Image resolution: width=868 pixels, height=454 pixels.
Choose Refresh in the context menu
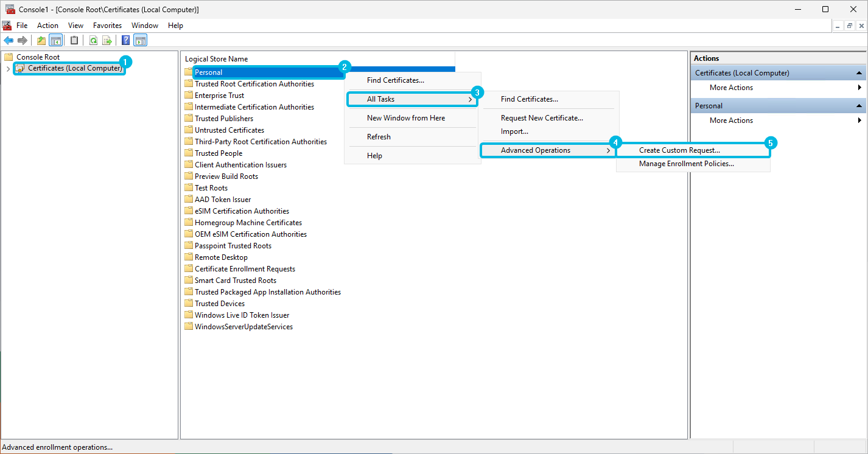pyautogui.click(x=412, y=137)
